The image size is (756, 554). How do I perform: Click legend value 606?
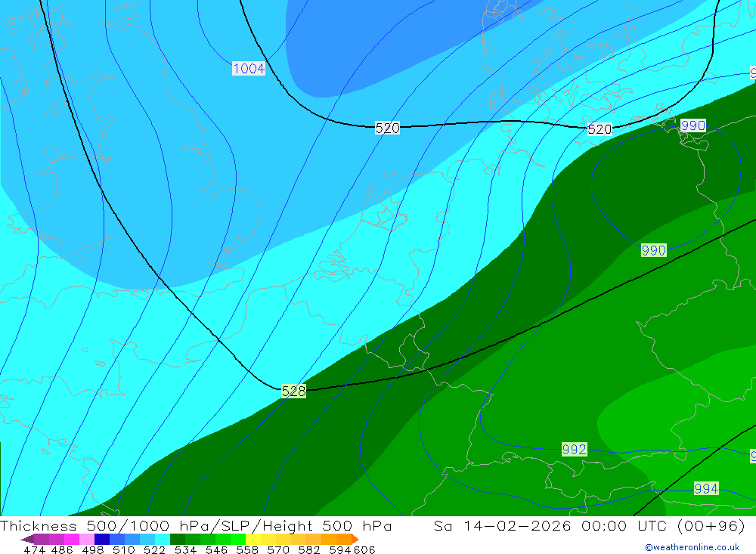364,549
